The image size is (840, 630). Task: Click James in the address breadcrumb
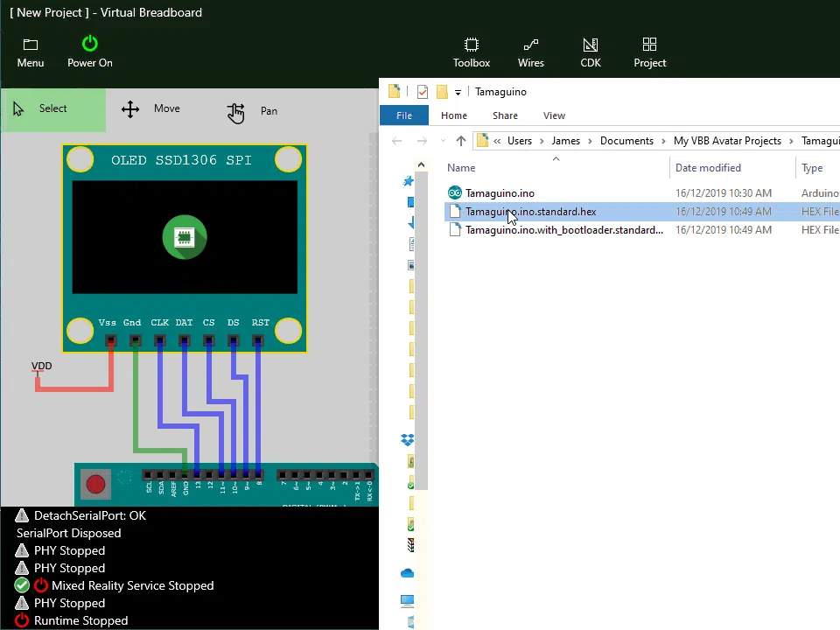point(566,140)
